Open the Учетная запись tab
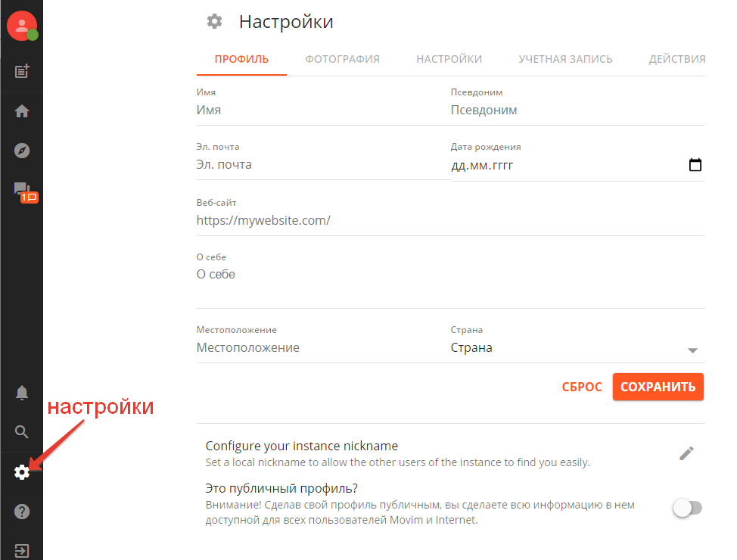737x560 pixels. pyautogui.click(x=565, y=59)
